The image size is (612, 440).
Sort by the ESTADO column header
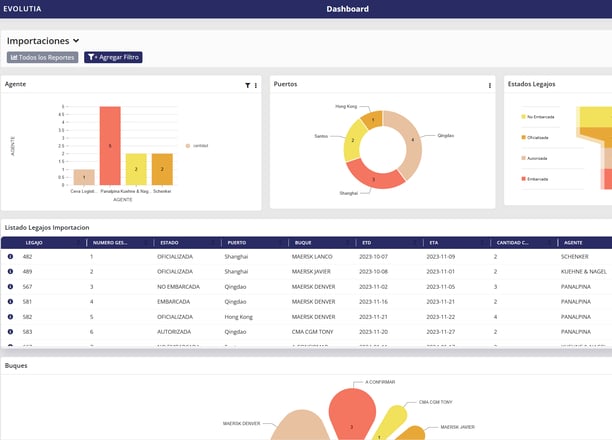coord(169,242)
